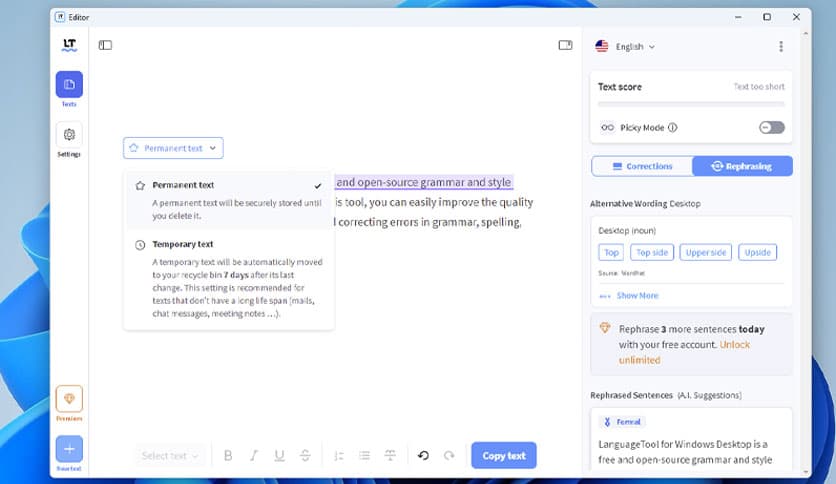Choose the Temporary text option
This screenshot has height=484, width=836.
(229, 278)
